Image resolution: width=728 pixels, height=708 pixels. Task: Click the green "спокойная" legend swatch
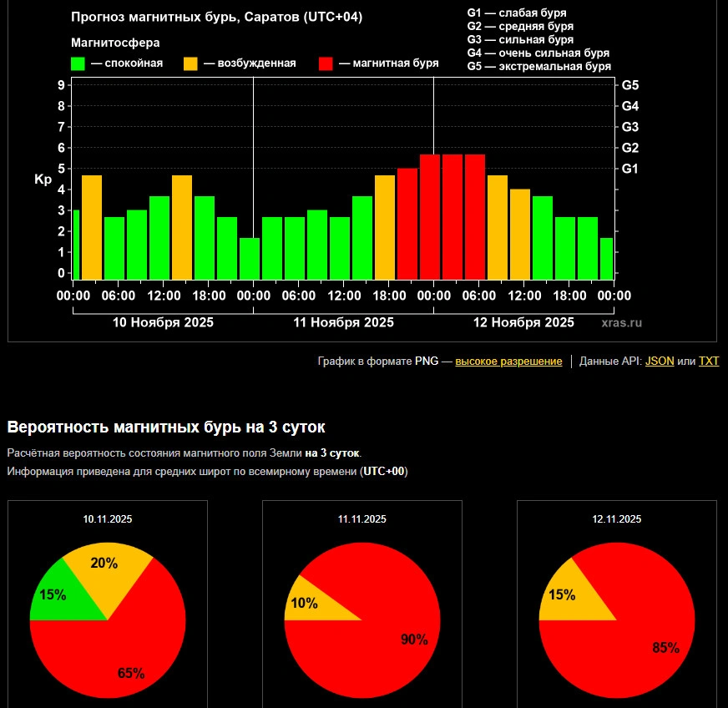point(78,63)
